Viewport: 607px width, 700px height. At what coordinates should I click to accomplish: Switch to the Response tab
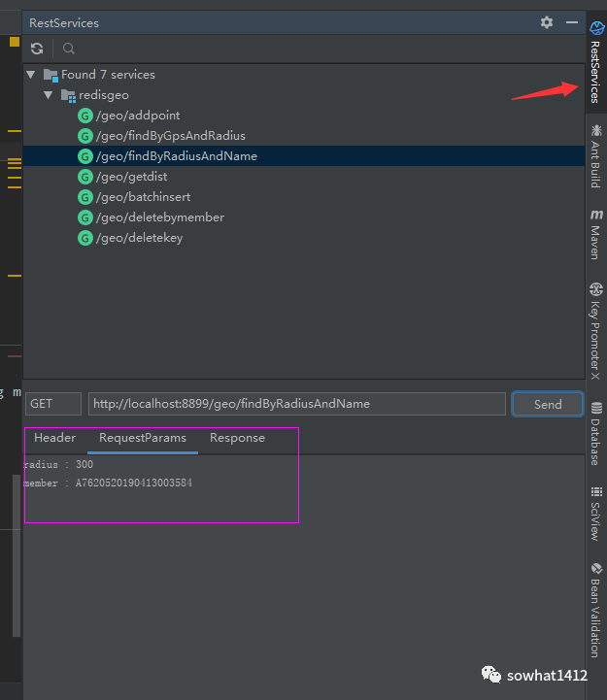pyautogui.click(x=237, y=438)
